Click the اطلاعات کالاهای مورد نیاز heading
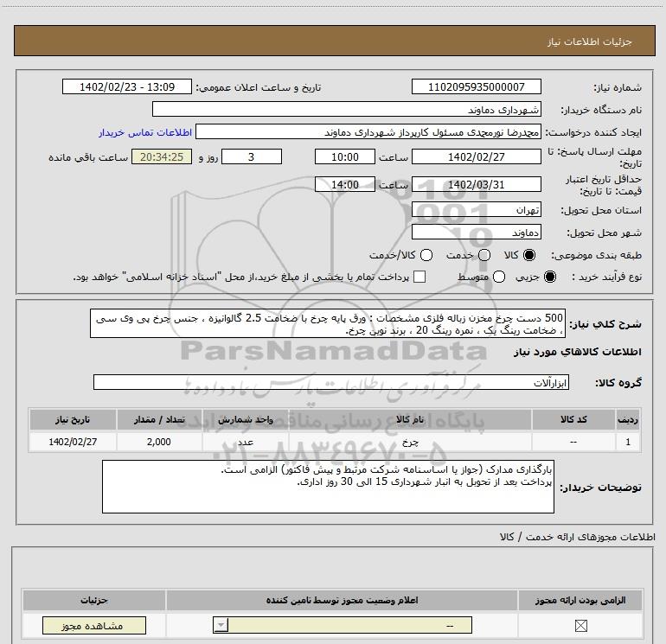The height and width of the screenshot is (644, 666). tap(578, 352)
